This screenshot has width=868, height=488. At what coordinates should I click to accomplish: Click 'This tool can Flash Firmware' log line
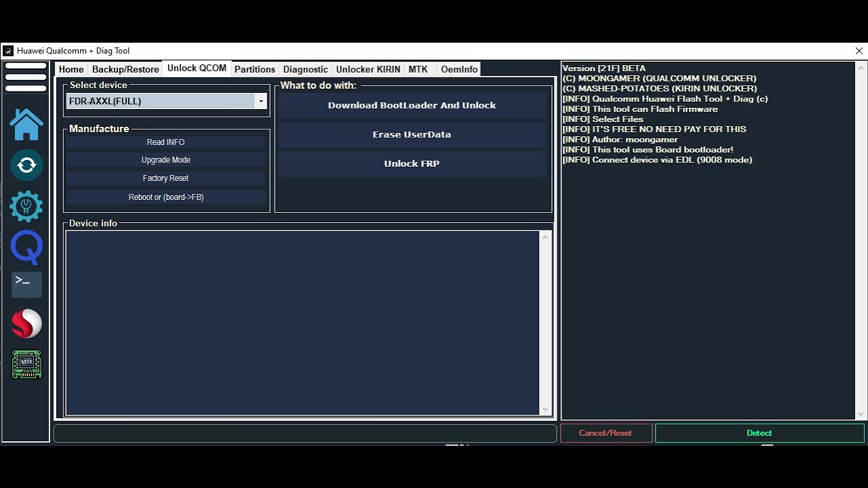[640, 109]
